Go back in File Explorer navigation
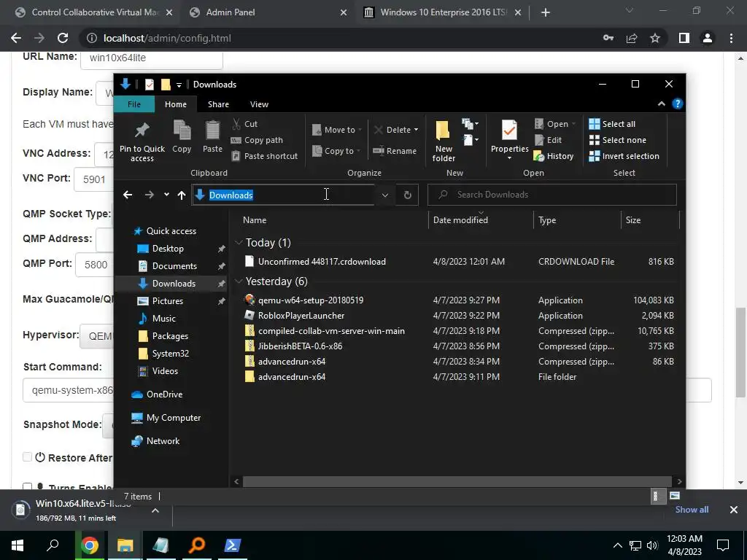The height and width of the screenshot is (560, 747). point(127,194)
